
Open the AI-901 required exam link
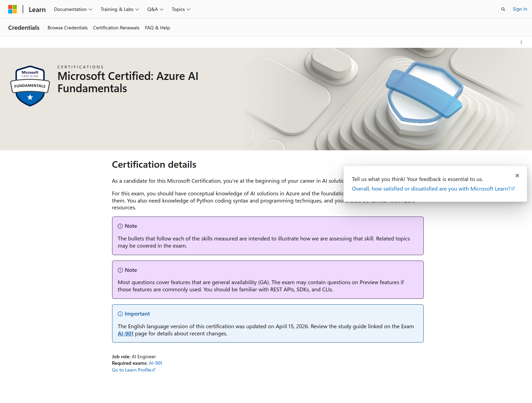coord(155,363)
